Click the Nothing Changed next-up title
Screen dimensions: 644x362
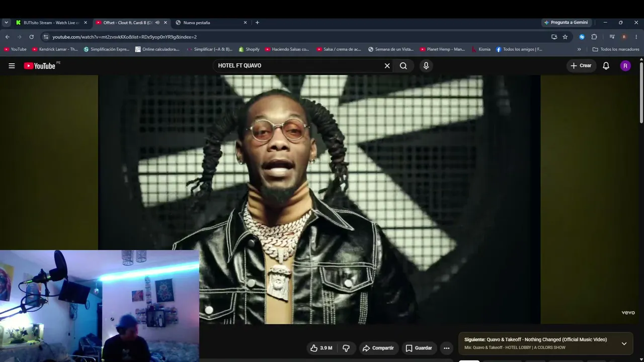[x=547, y=340]
